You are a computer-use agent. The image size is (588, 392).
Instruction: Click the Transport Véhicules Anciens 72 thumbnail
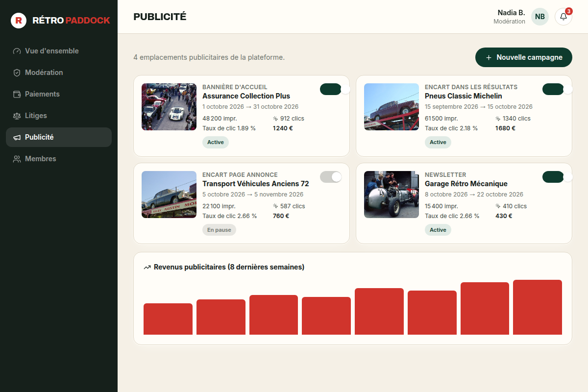point(169,195)
